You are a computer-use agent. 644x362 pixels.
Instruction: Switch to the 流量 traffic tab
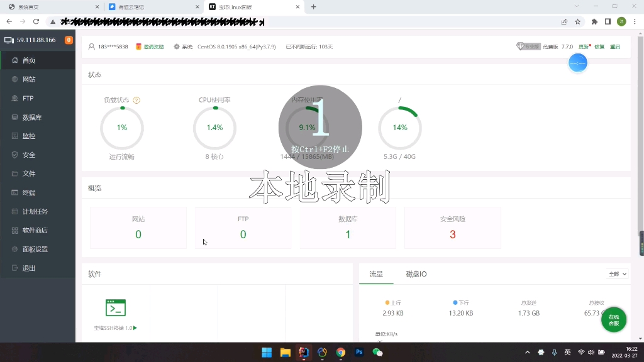click(376, 274)
